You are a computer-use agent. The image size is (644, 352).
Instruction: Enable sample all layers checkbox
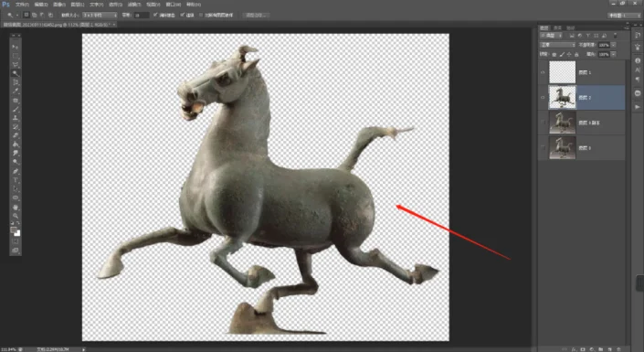point(201,15)
